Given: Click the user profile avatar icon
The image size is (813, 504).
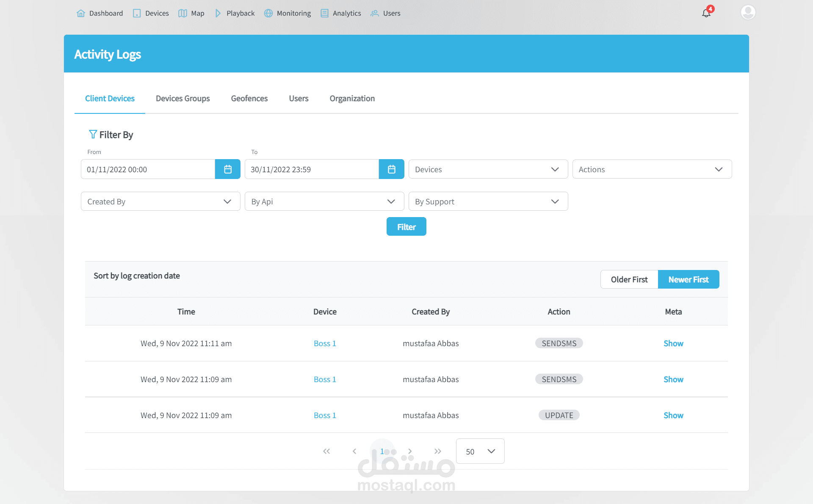Looking at the screenshot, I should click(748, 12).
